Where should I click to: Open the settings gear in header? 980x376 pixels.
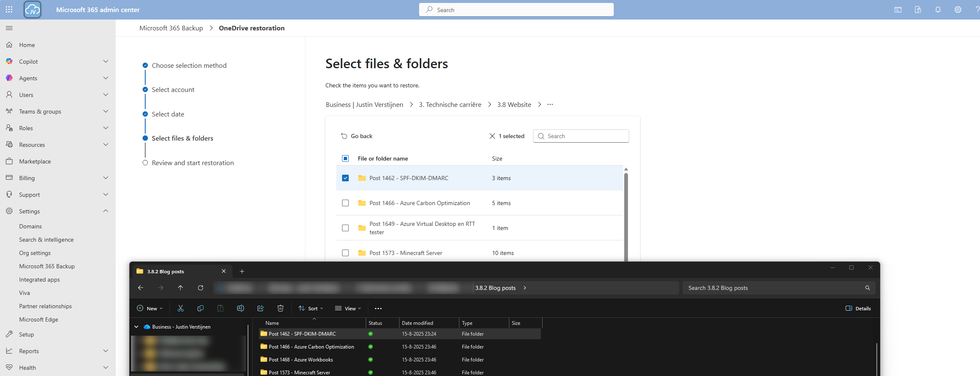click(958, 10)
